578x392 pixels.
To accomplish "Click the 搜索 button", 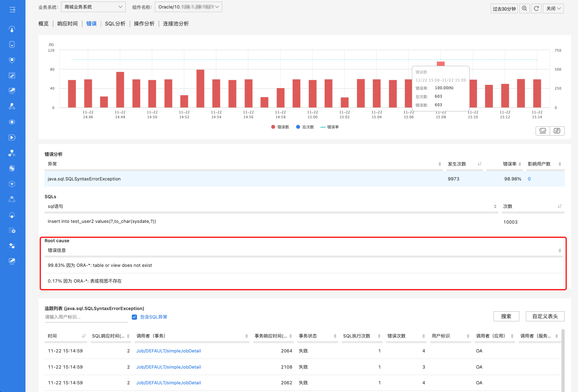I will click(x=506, y=316).
